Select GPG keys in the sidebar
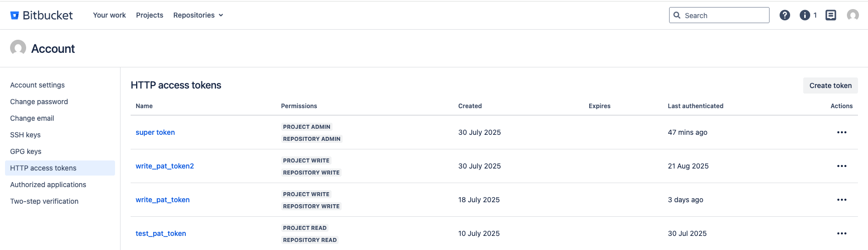Image resolution: width=868 pixels, height=250 pixels. point(26,151)
